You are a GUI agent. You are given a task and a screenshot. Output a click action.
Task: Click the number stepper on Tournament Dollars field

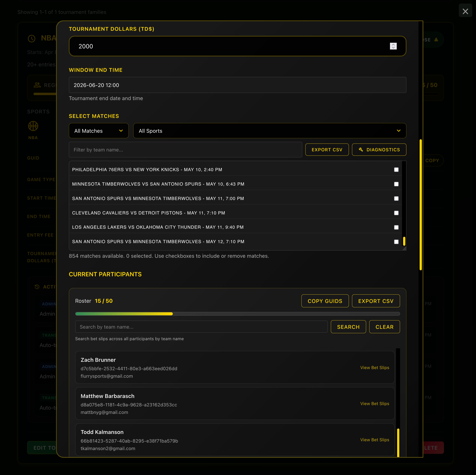pos(393,46)
